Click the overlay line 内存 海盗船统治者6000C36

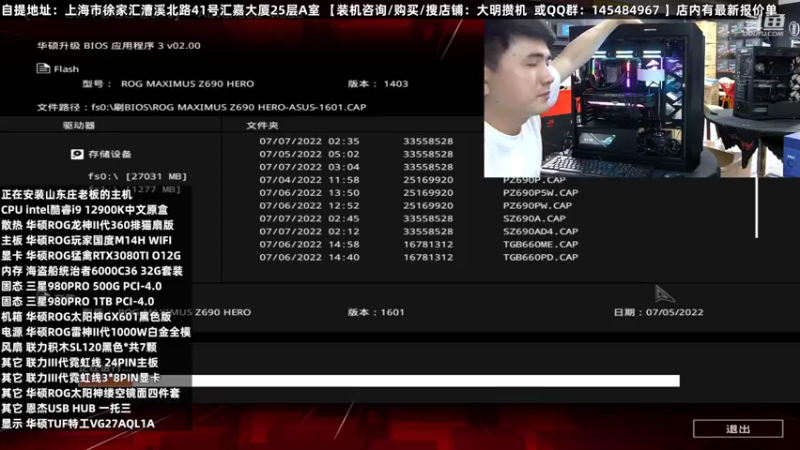(x=92, y=271)
